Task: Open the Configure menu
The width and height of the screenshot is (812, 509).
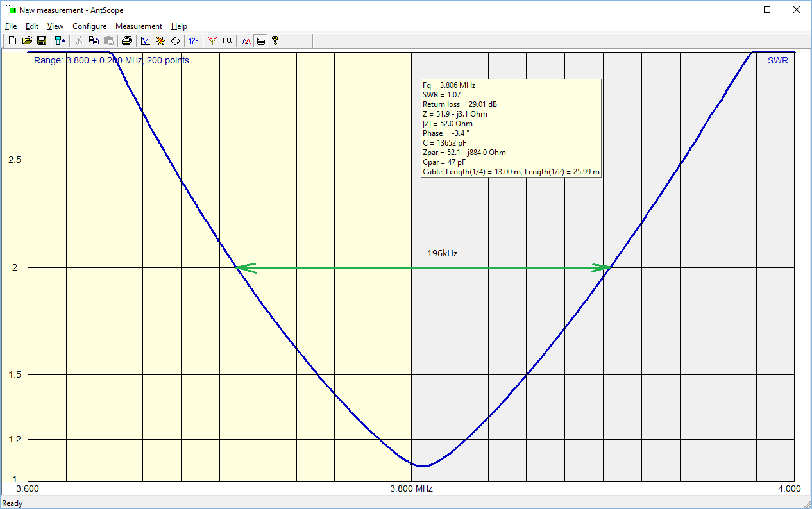Action: (x=89, y=26)
